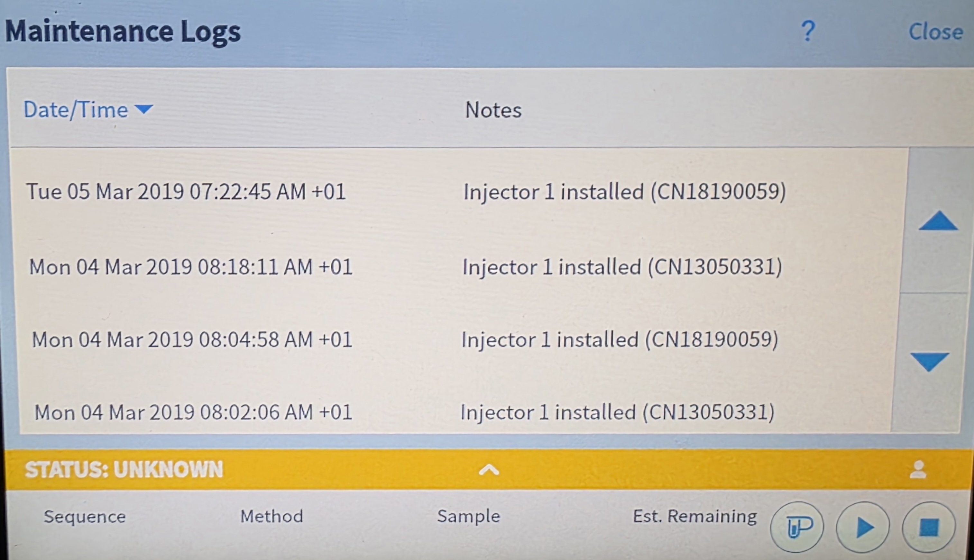Open the user account icon
This screenshot has height=560, width=974.
918,470
